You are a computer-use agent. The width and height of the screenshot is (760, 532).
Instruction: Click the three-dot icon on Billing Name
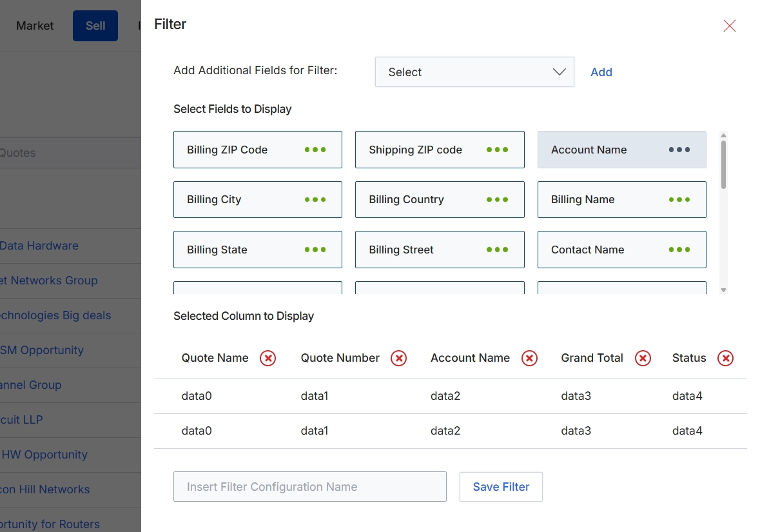(679, 200)
